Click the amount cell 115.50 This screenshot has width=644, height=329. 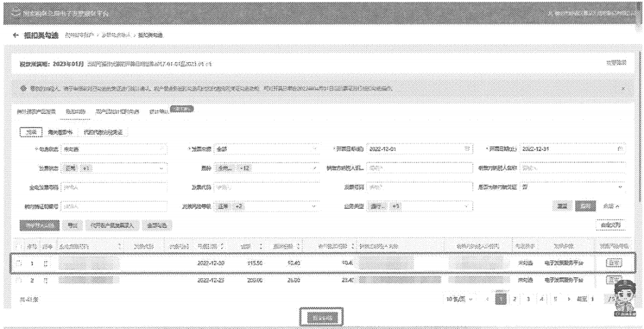255,263
